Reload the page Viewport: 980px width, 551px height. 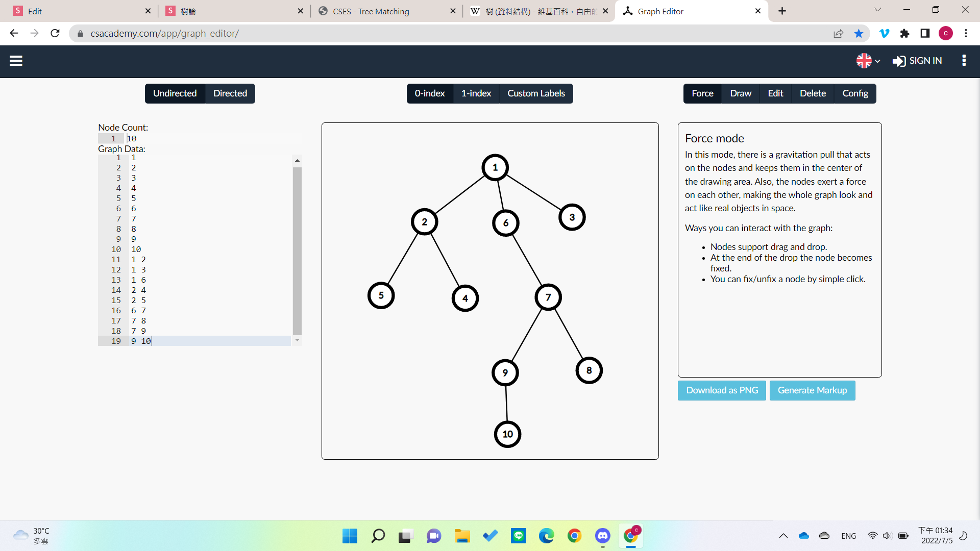(55, 34)
